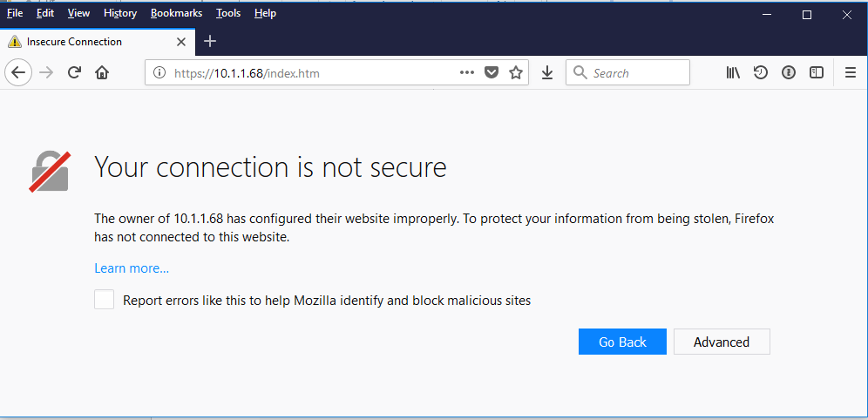Bookmark this page with the star icon
The image size is (868, 420).
coord(516,73)
